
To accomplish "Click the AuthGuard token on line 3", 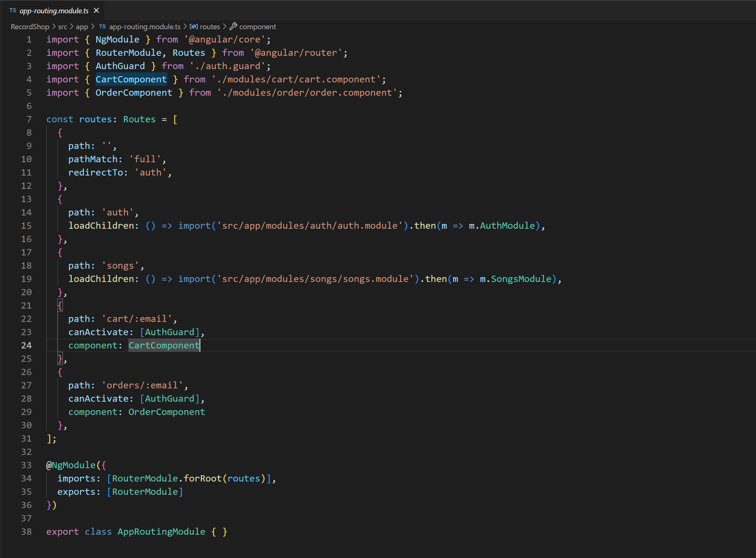I will tap(120, 66).
